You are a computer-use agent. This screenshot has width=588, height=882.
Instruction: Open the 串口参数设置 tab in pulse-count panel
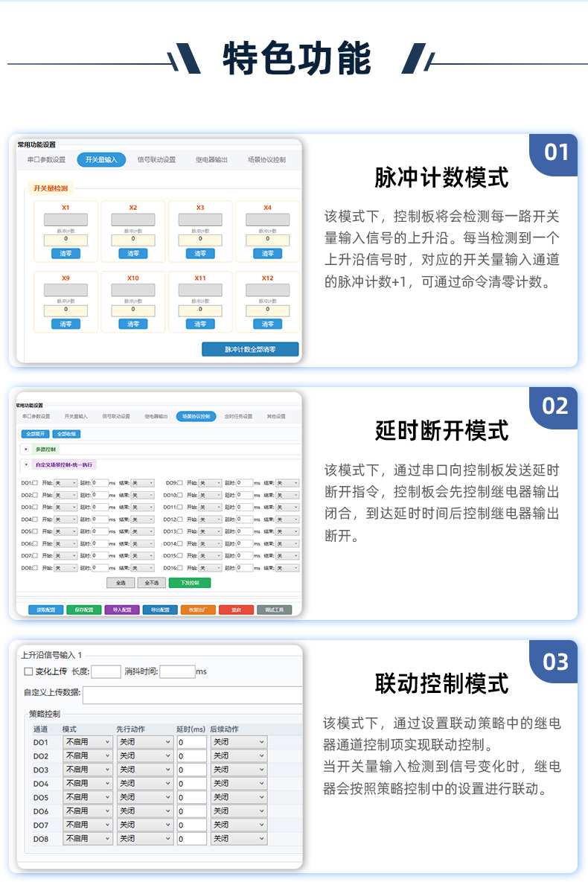47,160
